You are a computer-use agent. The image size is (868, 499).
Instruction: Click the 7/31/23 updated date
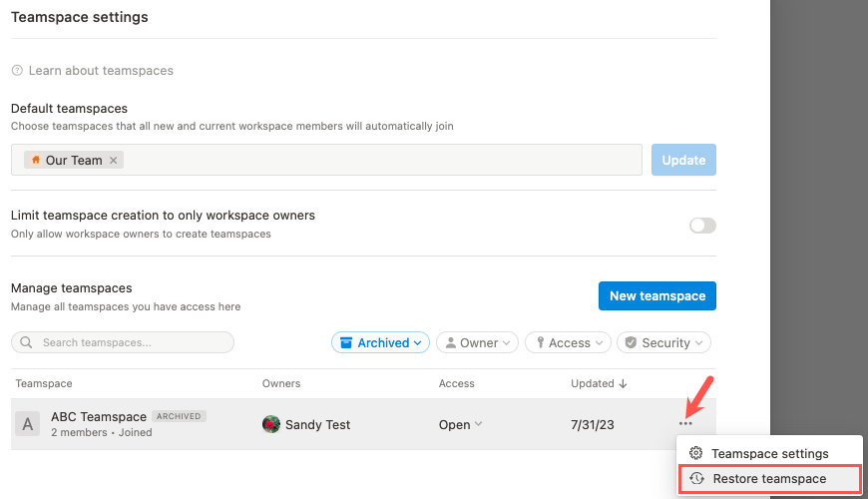[593, 425]
